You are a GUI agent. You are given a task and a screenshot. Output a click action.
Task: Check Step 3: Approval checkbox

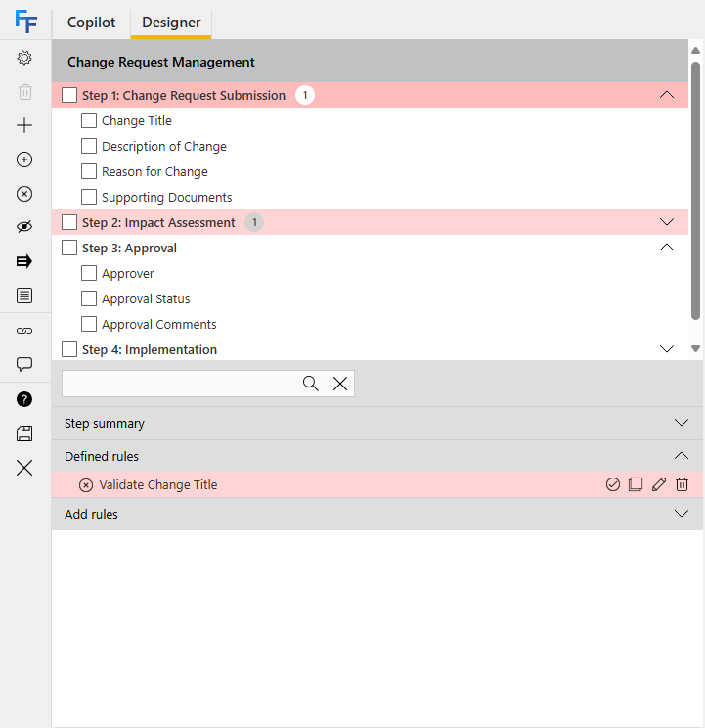pos(69,248)
